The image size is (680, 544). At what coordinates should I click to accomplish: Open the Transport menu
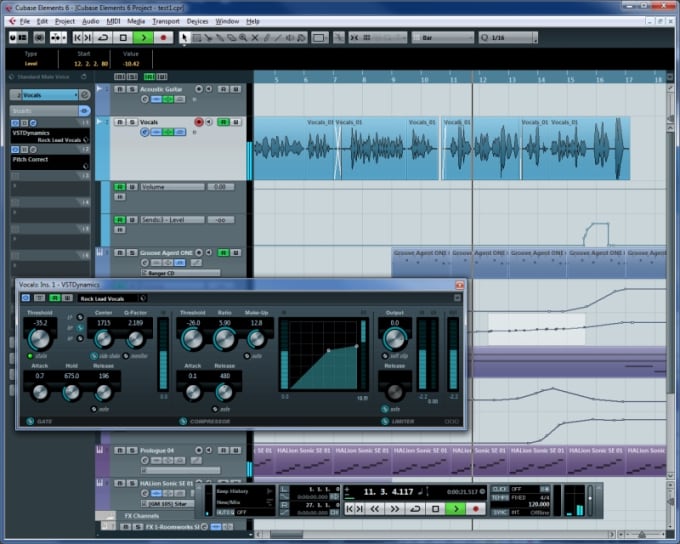166,21
